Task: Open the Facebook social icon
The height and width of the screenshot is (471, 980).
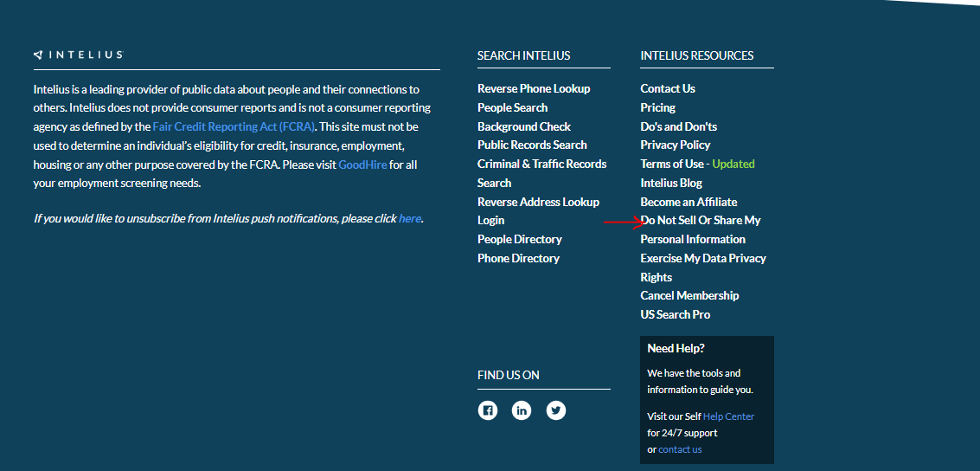Action: click(x=488, y=410)
